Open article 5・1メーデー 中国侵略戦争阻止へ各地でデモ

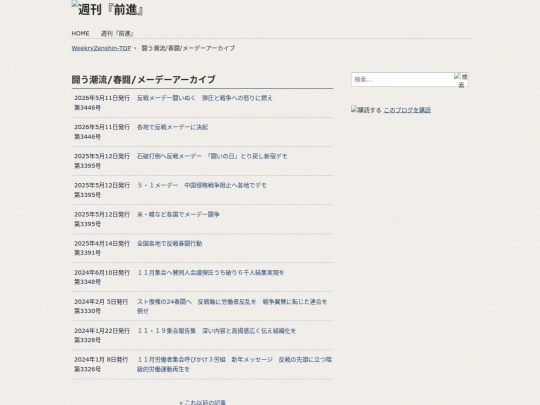202,185
